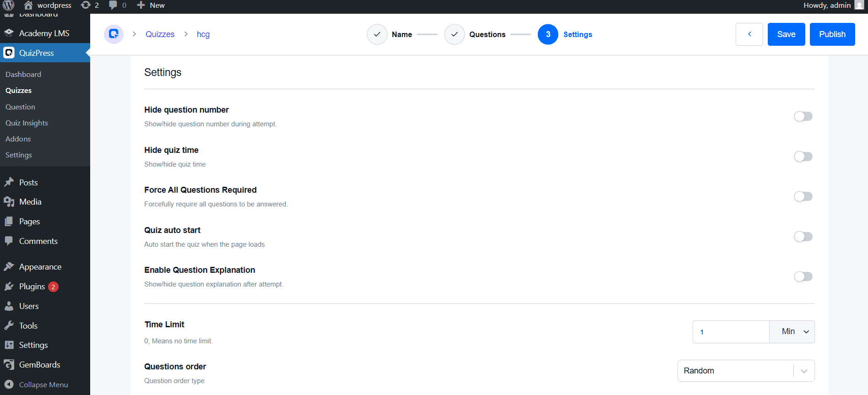This screenshot has height=395, width=868.
Task: Click the WordPress logo icon
Action: [9, 5]
